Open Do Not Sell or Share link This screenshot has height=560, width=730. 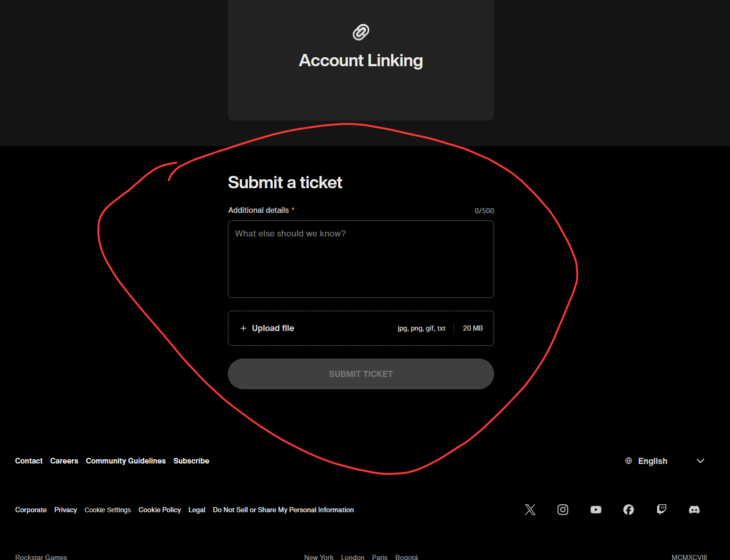point(283,510)
